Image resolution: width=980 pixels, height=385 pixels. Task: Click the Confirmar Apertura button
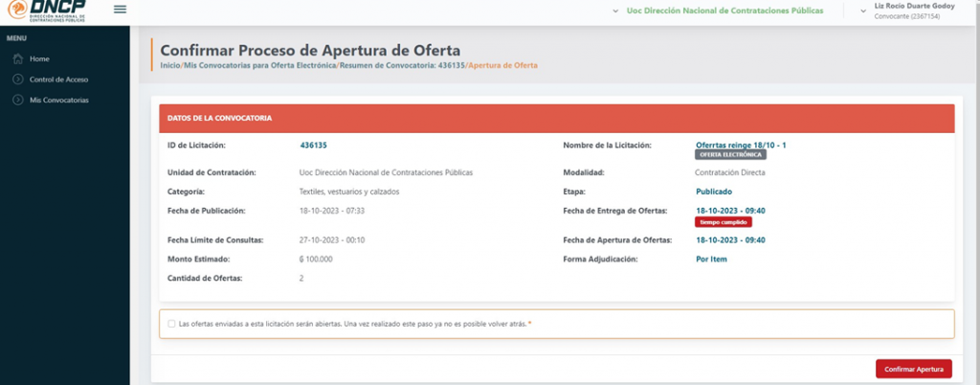(x=914, y=369)
